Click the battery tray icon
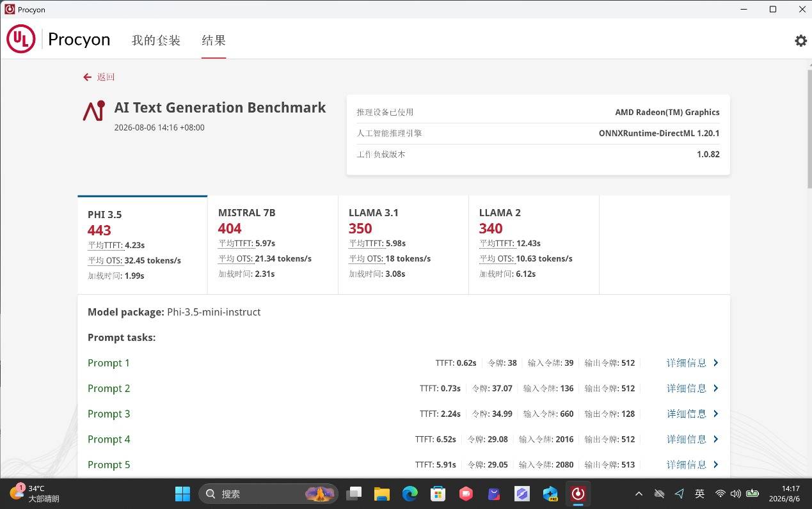This screenshot has height=509, width=812. click(752, 494)
